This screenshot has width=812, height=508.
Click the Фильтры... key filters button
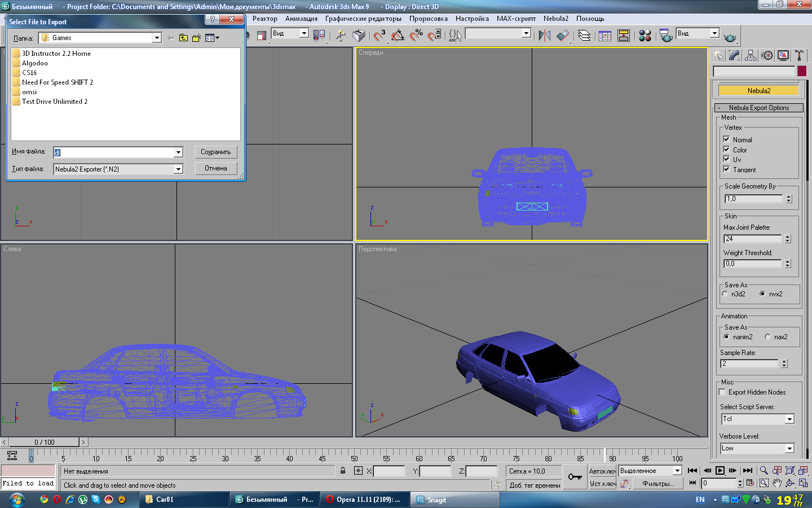[x=657, y=483]
